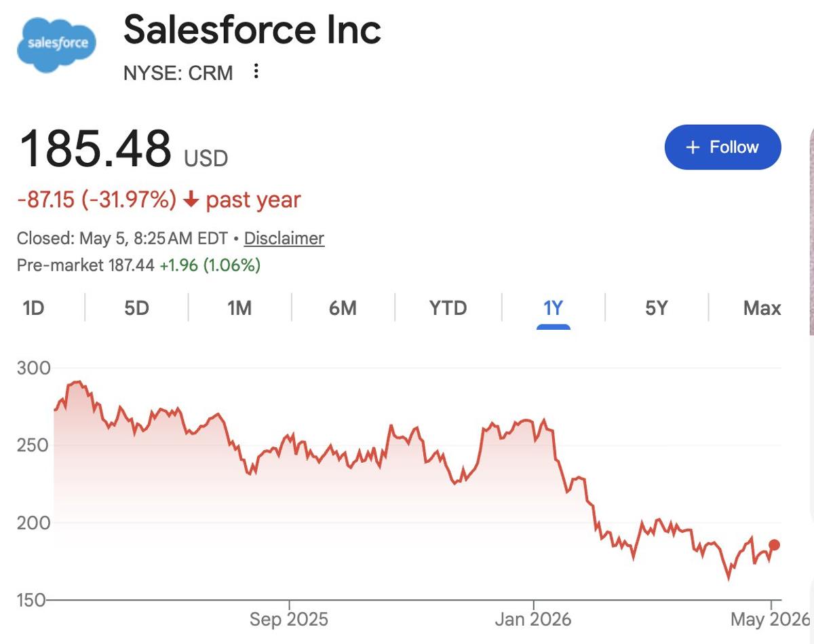Open the Disclaimer link
Image resolution: width=814 pixels, height=644 pixels.
(x=284, y=238)
